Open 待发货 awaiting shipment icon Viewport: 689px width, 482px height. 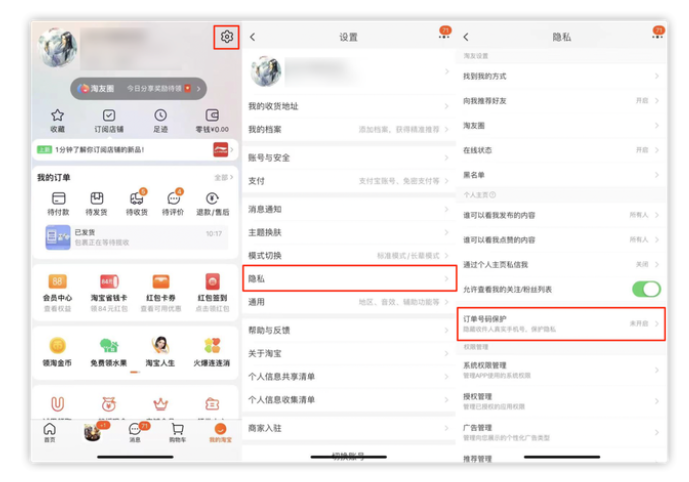pos(97,199)
